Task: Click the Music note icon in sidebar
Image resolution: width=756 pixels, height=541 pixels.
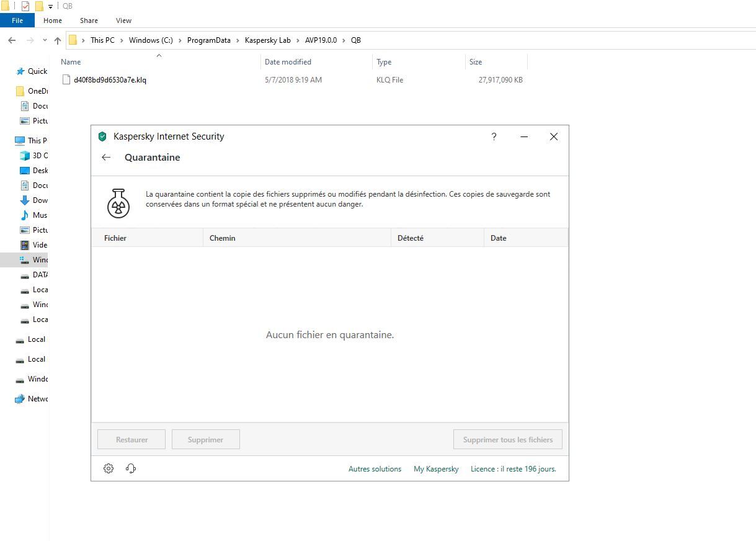Action: pyautogui.click(x=25, y=215)
